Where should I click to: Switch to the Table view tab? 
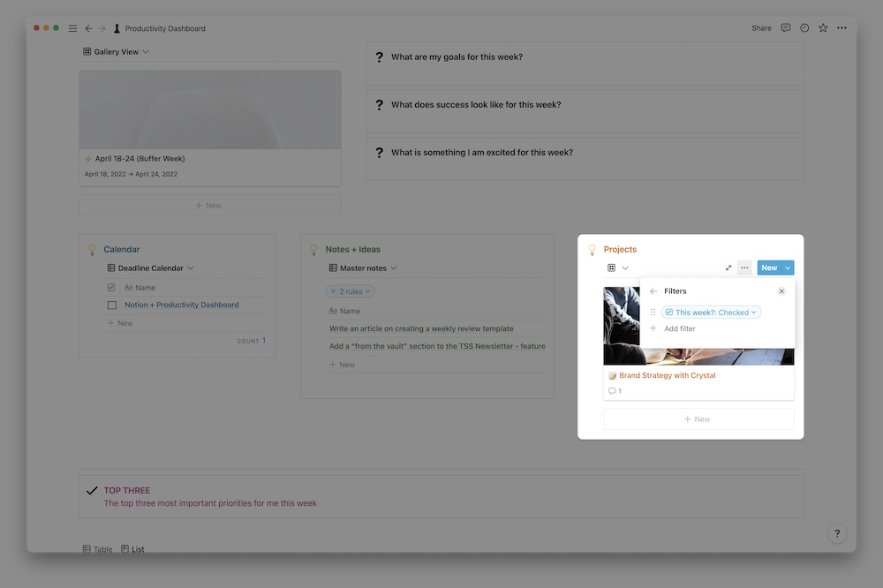coord(97,549)
